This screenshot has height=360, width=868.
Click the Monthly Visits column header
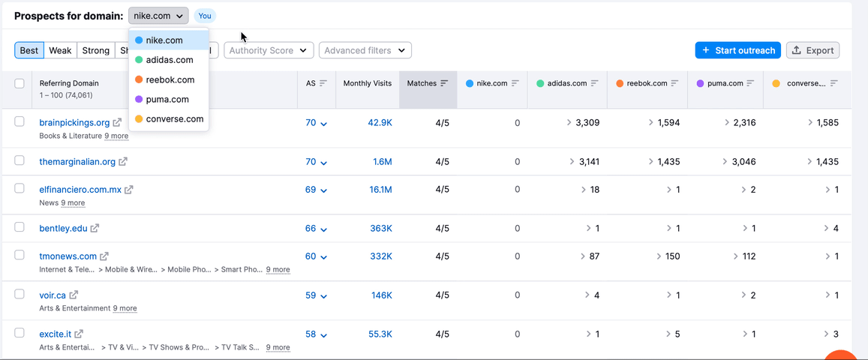coord(368,83)
